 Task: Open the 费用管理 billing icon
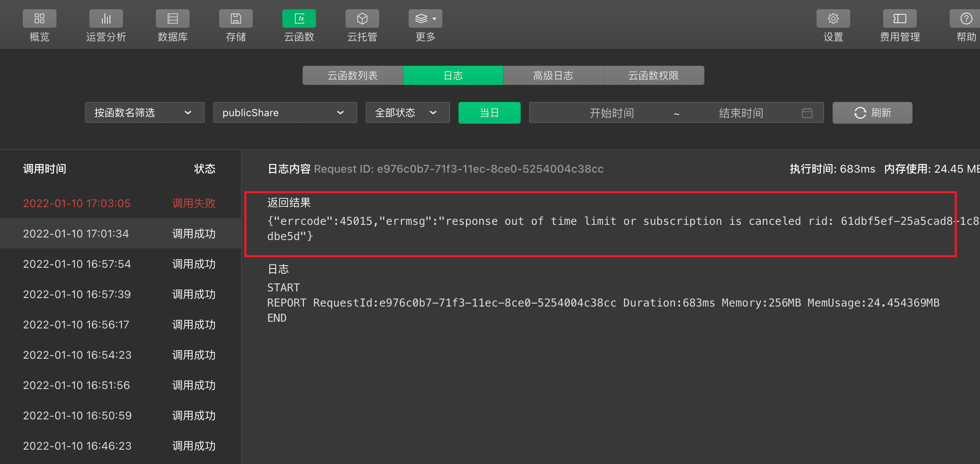click(x=900, y=19)
